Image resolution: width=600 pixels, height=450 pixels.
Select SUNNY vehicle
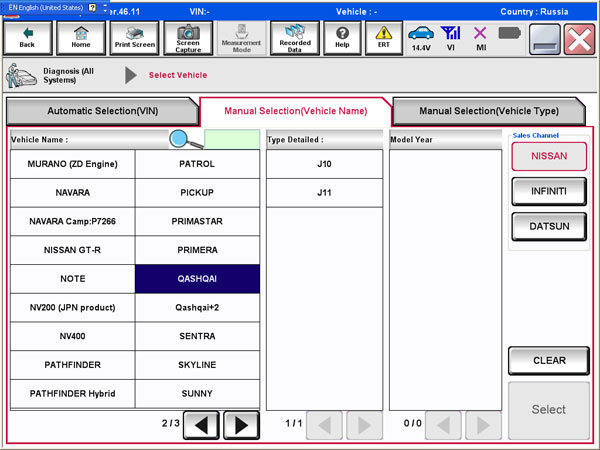pyautogui.click(x=197, y=394)
